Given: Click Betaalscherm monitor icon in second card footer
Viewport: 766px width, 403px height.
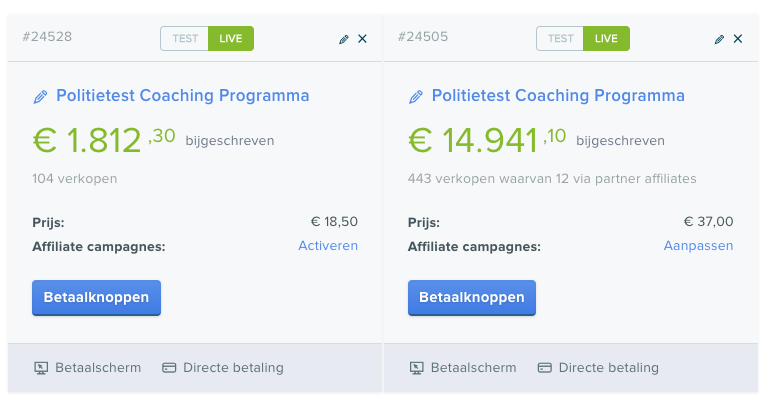Looking at the screenshot, I should (417, 368).
